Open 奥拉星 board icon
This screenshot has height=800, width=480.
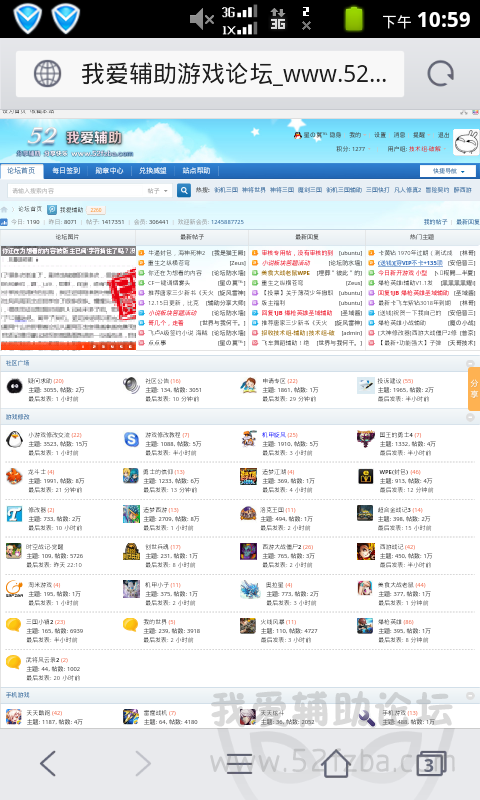250,589
